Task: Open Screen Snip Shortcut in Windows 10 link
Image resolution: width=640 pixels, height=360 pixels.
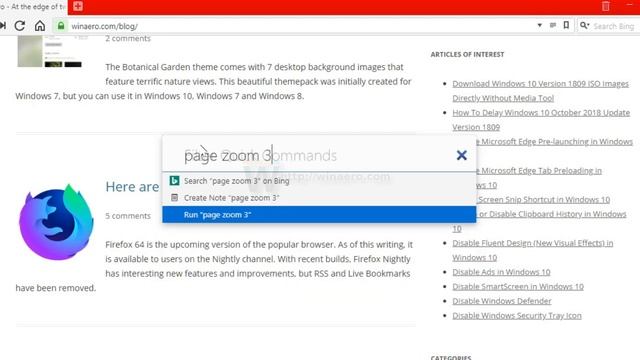Action: 543,200
